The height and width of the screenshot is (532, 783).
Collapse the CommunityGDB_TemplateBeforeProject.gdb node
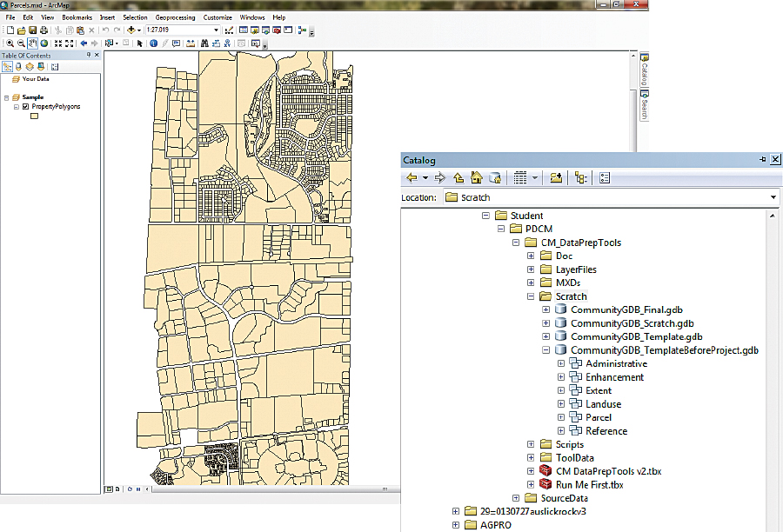(x=546, y=350)
